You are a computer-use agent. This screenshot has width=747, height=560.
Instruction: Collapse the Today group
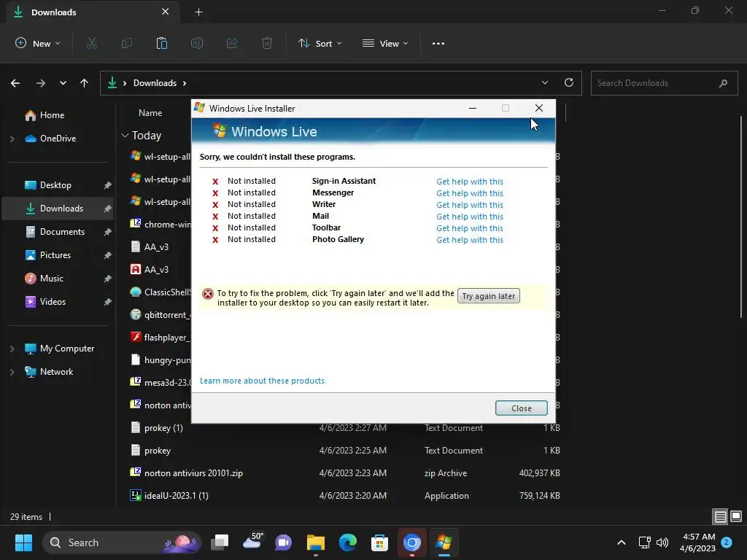tap(125, 136)
